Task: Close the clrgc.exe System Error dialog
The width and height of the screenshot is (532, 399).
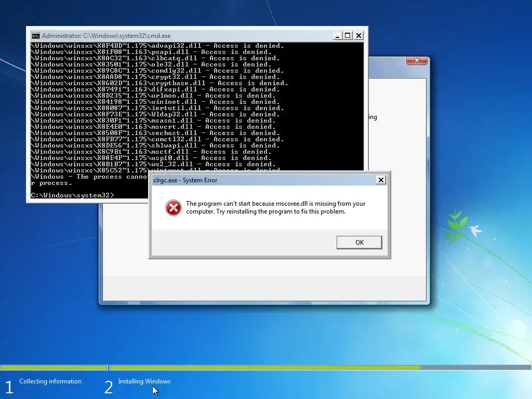Action: point(381,180)
